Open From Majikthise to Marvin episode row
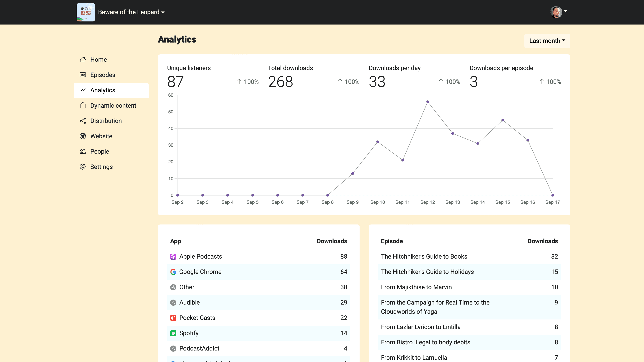The height and width of the screenshot is (362, 644). 416,287
